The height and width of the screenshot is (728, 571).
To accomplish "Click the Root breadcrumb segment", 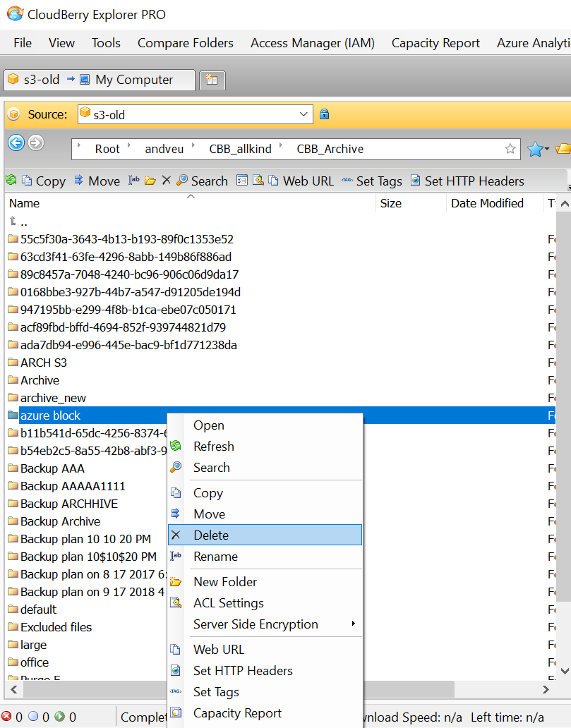I will click(107, 149).
